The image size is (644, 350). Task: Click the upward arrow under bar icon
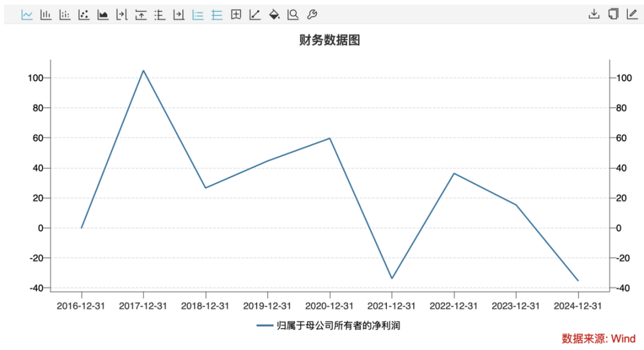click(141, 14)
